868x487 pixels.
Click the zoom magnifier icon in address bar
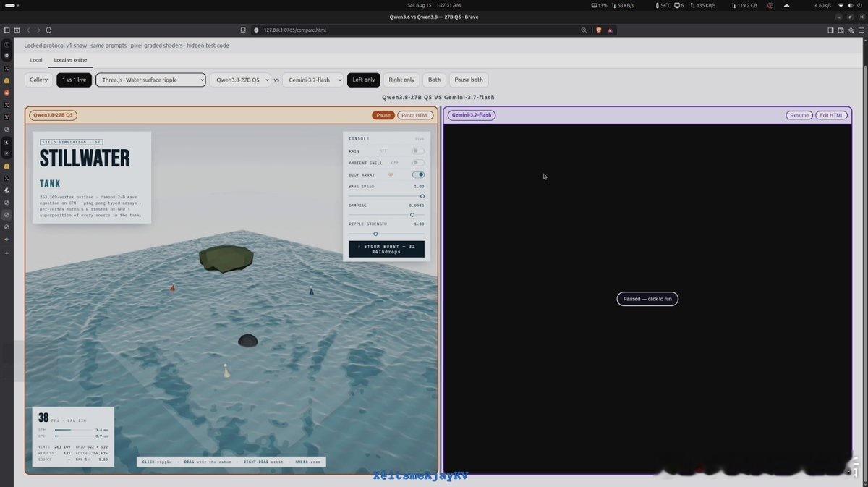(x=584, y=30)
